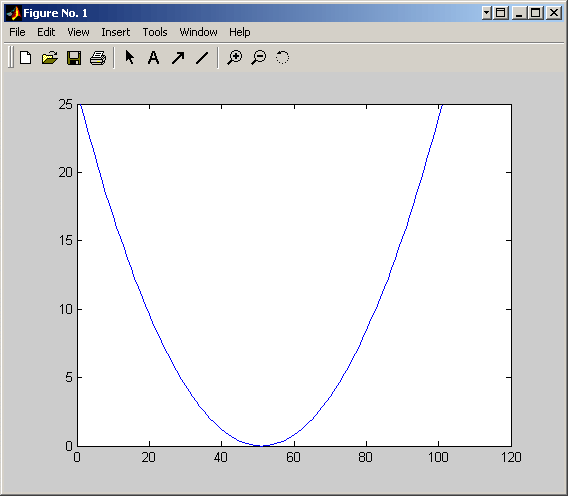Expand the View menu
The width and height of the screenshot is (568, 496).
pyautogui.click(x=78, y=32)
